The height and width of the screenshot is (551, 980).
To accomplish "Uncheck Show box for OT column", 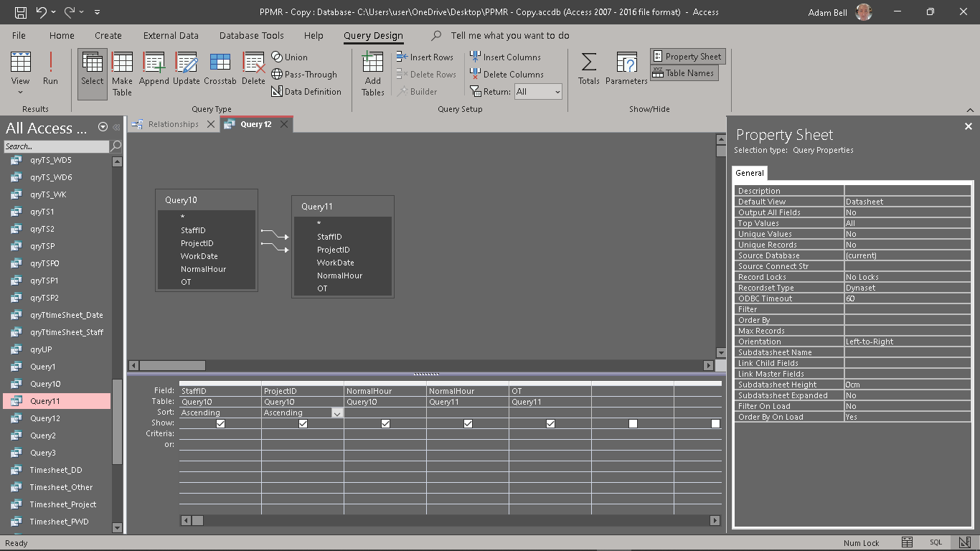I will [550, 424].
